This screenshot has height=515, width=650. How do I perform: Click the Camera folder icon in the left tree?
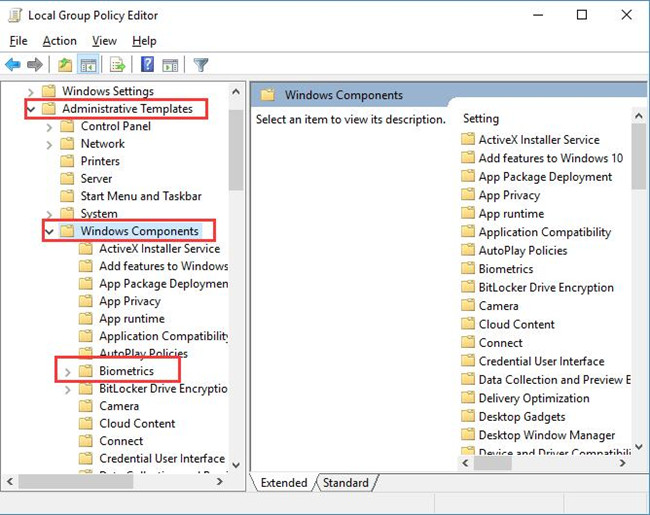coord(86,406)
